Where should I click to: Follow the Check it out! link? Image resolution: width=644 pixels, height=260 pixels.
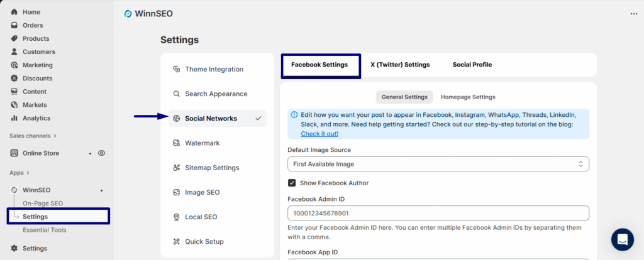click(319, 134)
